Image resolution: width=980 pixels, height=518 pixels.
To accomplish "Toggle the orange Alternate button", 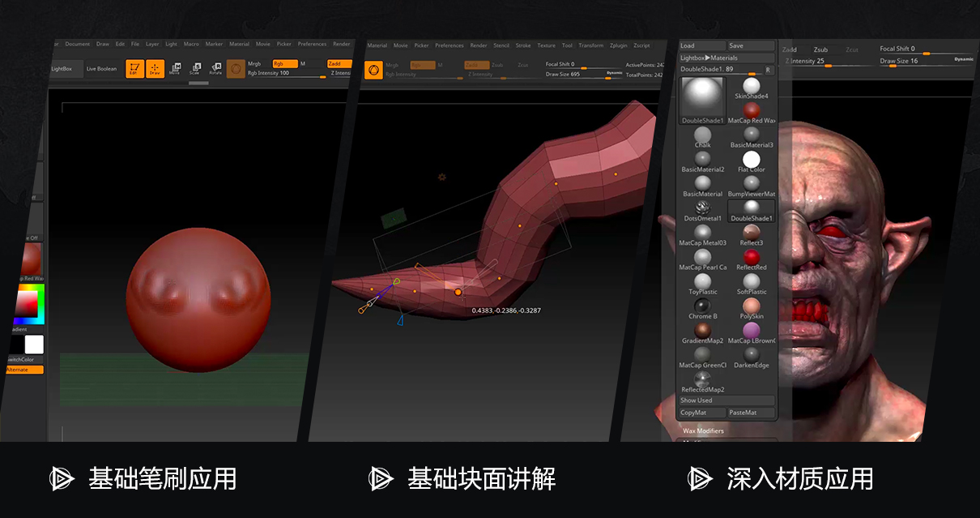I will click(24, 370).
